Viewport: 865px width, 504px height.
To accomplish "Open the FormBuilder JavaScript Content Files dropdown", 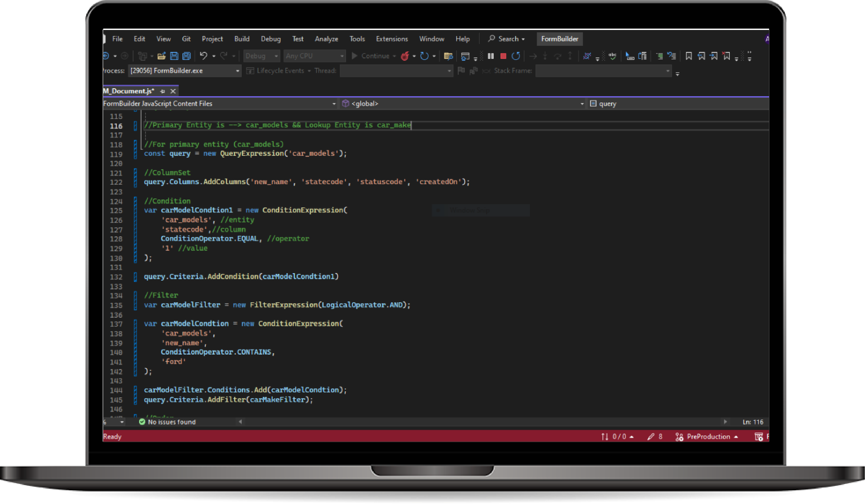I will (334, 104).
